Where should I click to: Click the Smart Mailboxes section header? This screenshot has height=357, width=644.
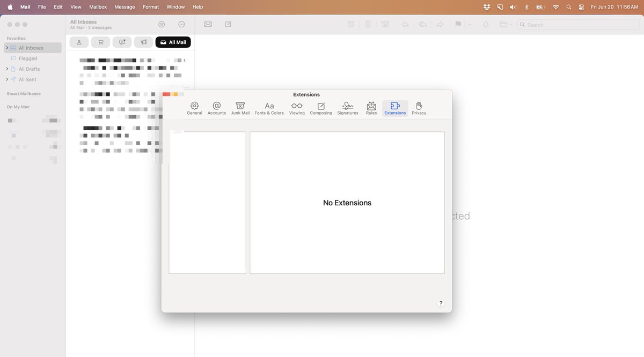[24, 94]
